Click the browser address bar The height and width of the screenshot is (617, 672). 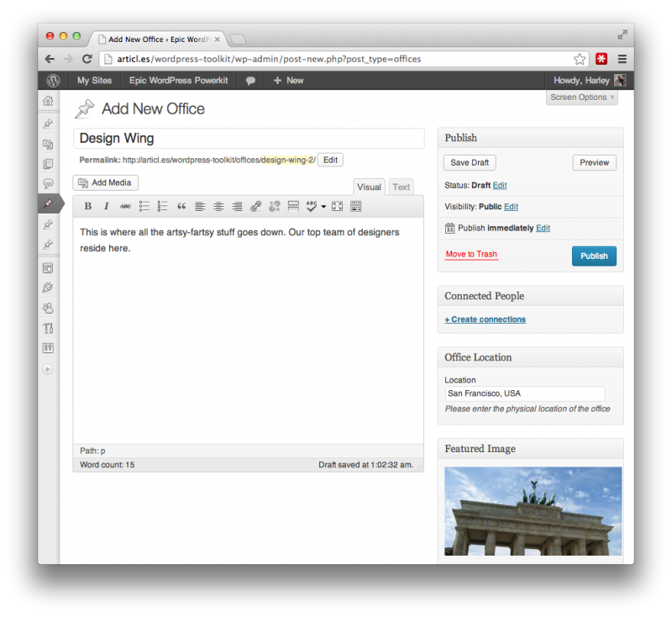343,59
